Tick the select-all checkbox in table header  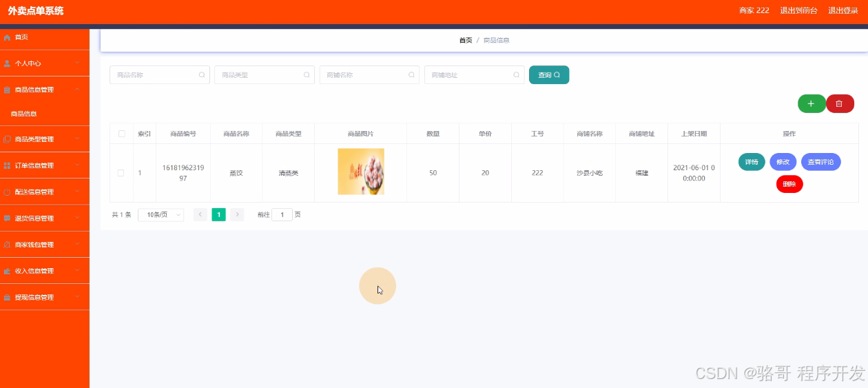pyautogui.click(x=122, y=134)
